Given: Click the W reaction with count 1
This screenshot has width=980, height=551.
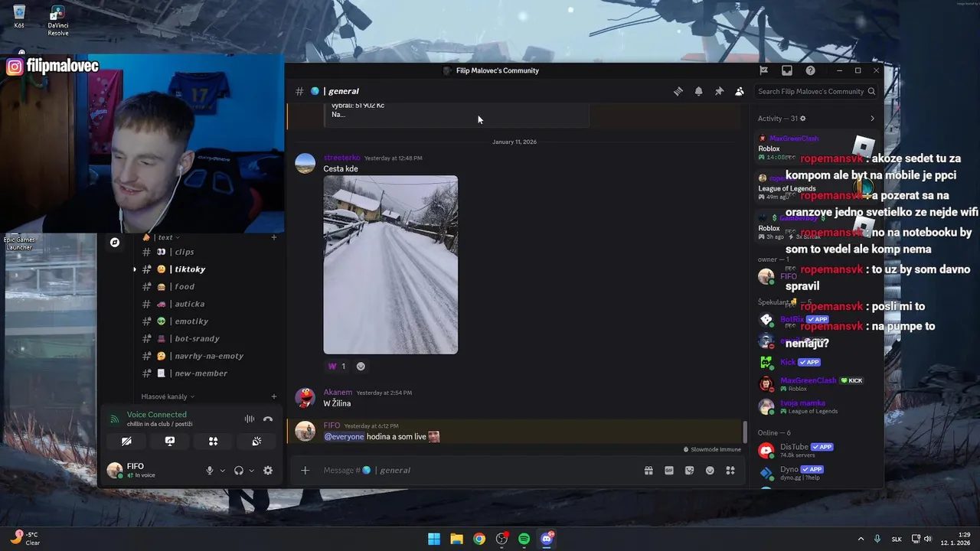Looking at the screenshot, I should tap(337, 366).
